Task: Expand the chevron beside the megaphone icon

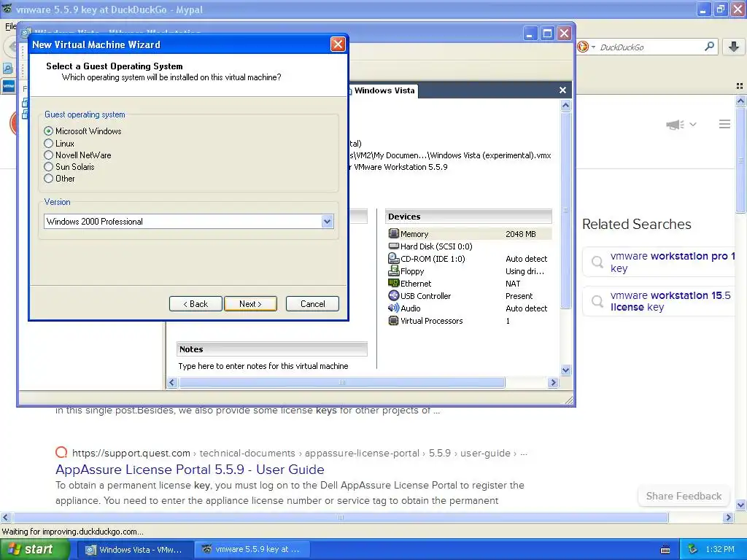Action: 693,124
